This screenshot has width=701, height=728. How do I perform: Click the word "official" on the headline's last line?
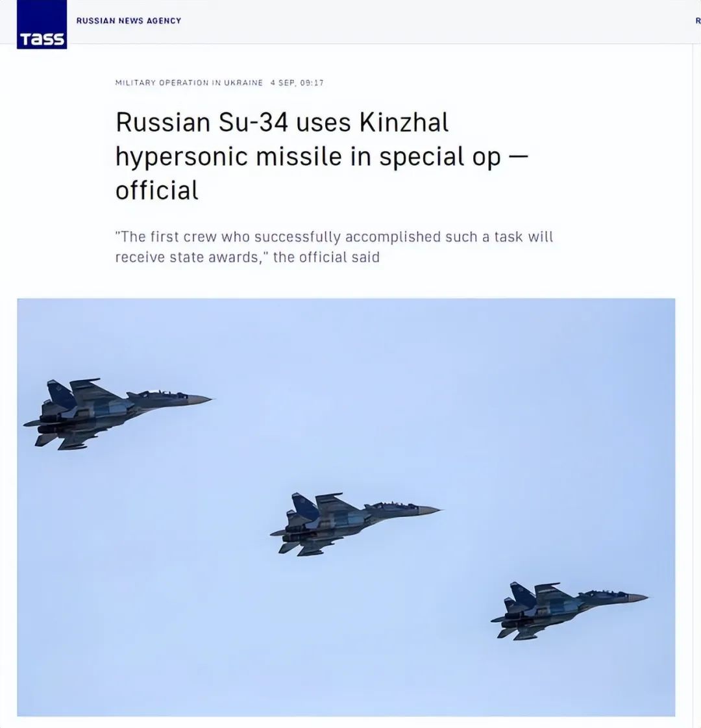coord(157,190)
